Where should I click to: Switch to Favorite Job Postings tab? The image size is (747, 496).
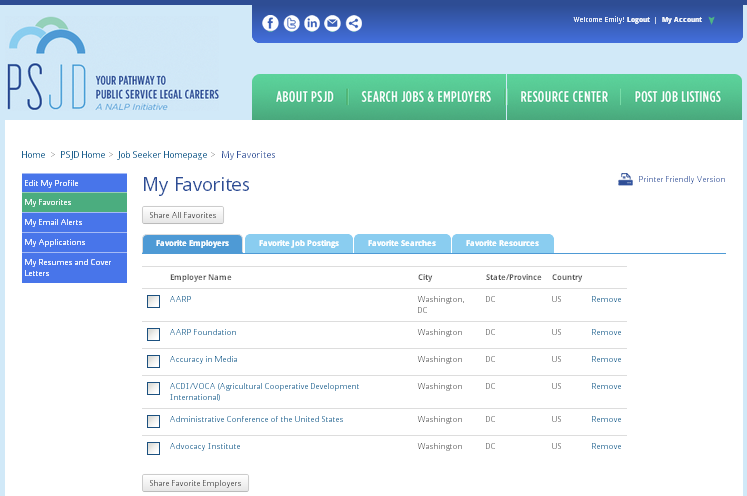pyautogui.click(x=299, y=243)
